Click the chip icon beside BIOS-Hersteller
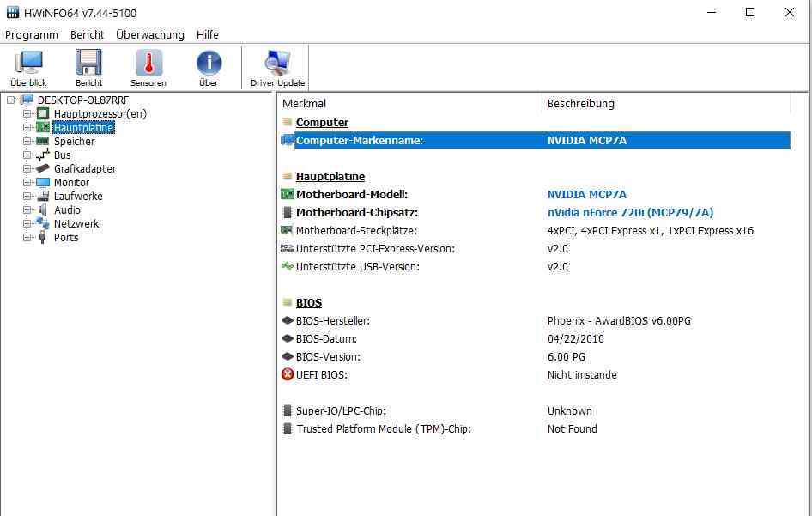 click(x=288, y=320)
